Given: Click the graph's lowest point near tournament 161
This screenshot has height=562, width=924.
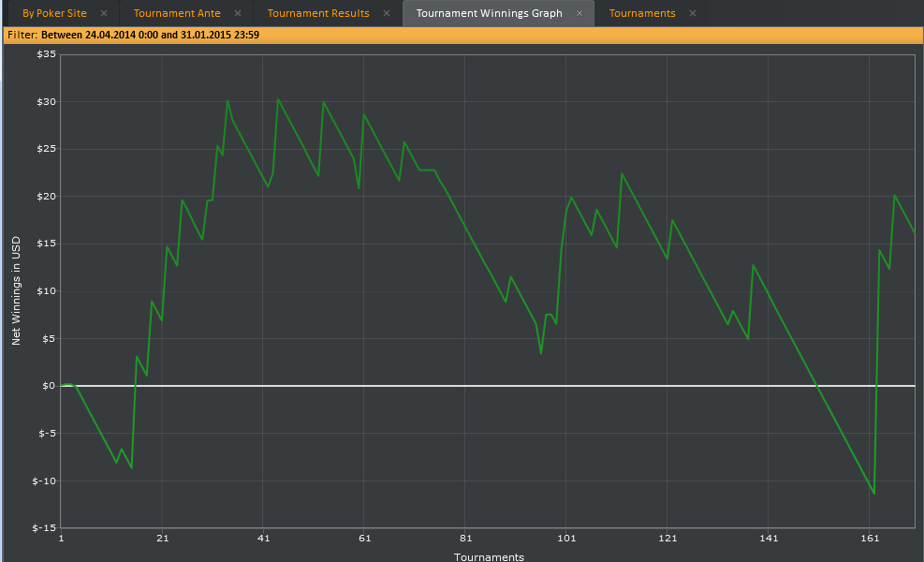Looking at the screenshot, I should point(873,494).
